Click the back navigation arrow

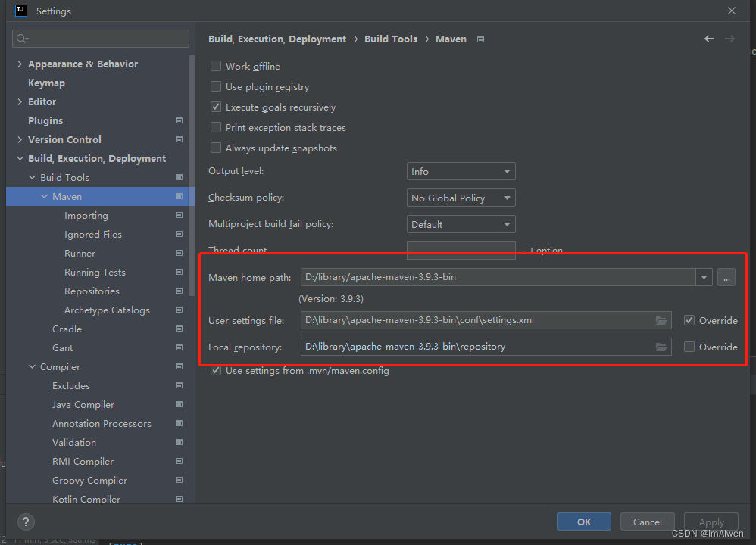(709, 38)
